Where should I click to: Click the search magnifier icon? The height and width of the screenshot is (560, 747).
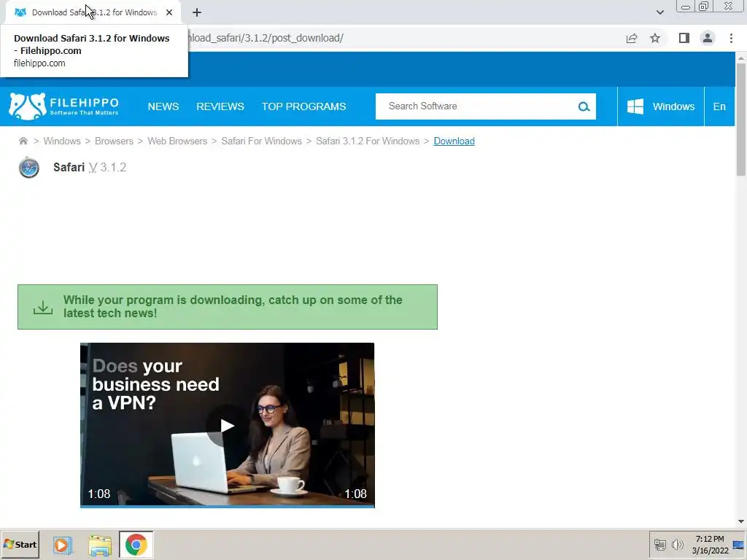pyautogui.click(x=584, y=106)
